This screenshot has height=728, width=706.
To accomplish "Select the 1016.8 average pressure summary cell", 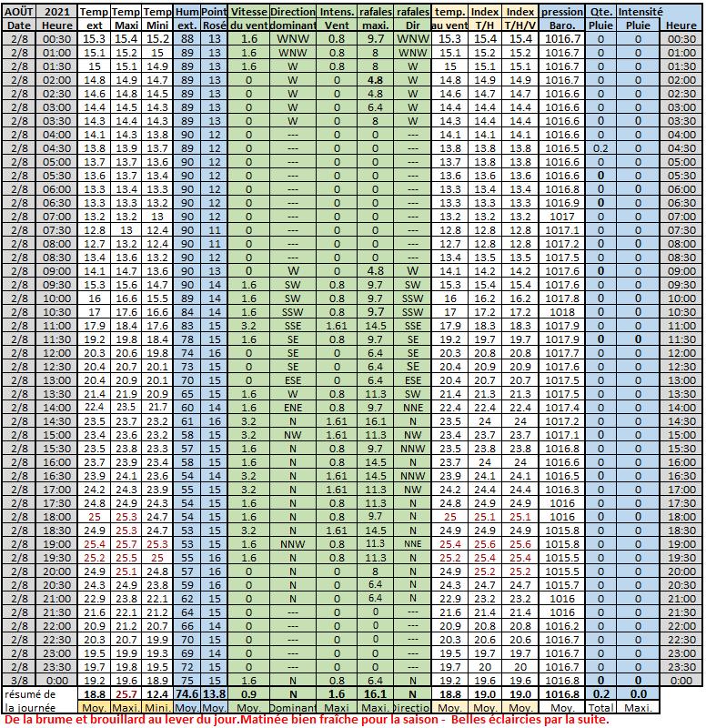I will pyautogui.click(x=562, y=693).
